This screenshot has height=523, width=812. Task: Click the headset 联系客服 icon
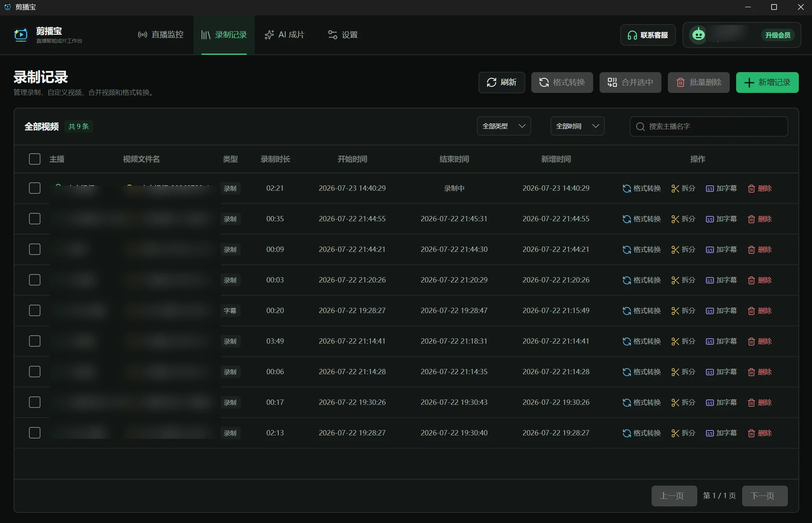pos(632,35)
